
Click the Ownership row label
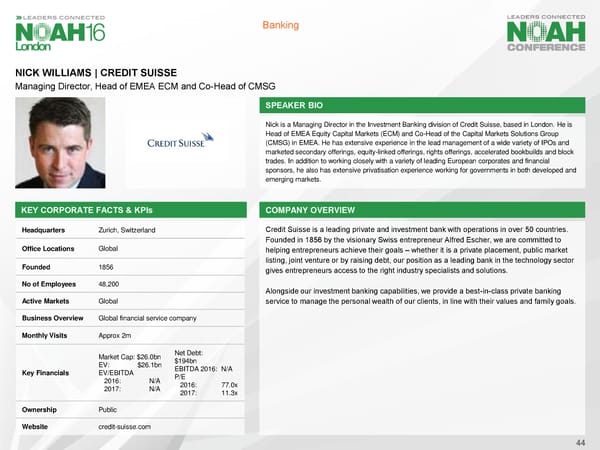tap(40, 409)
